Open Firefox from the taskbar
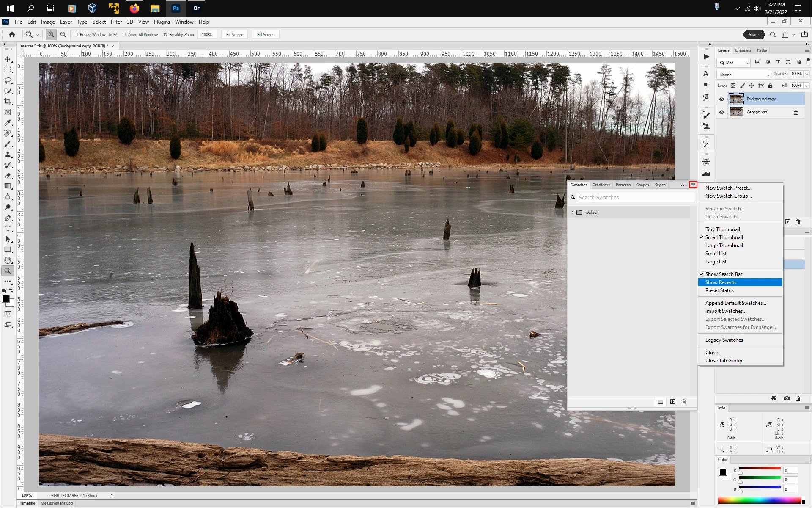 click(x=134, y=8)
